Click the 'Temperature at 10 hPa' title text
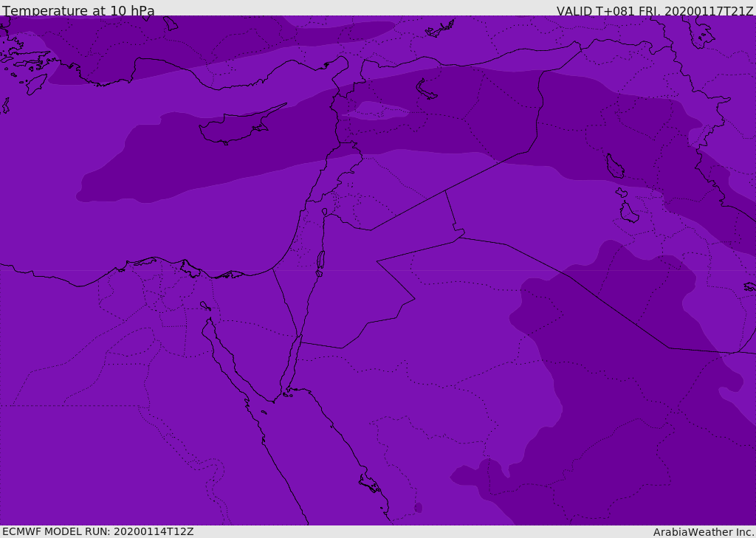This screenshot has height=538, width=756. 78,10
